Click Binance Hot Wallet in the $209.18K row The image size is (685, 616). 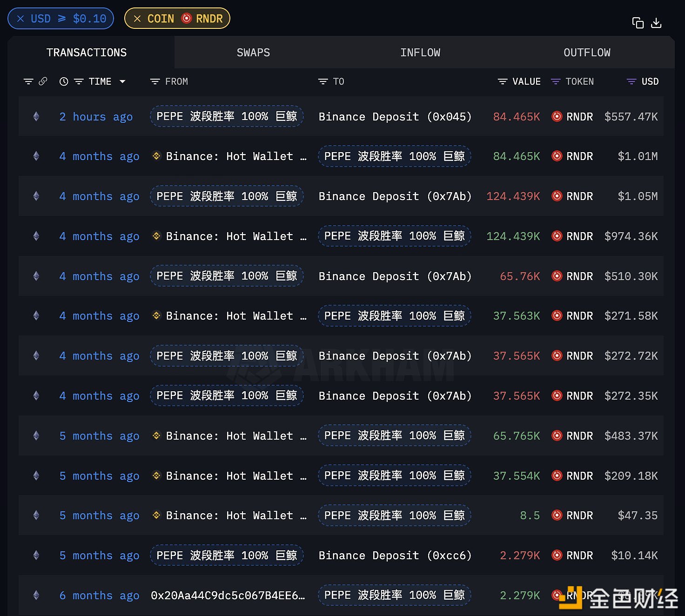[236, 476]
